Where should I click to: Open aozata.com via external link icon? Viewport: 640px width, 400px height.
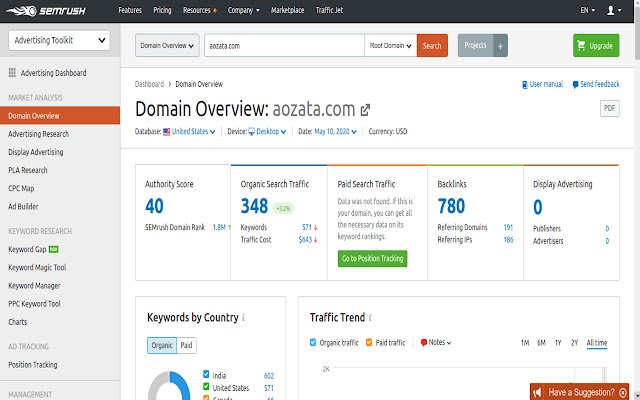coord(365,109)
